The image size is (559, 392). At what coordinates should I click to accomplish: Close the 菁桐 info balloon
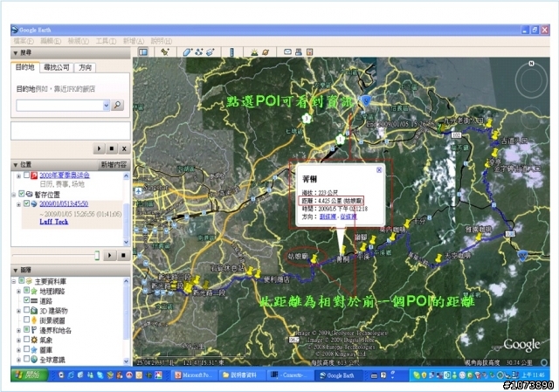(379, 170)
